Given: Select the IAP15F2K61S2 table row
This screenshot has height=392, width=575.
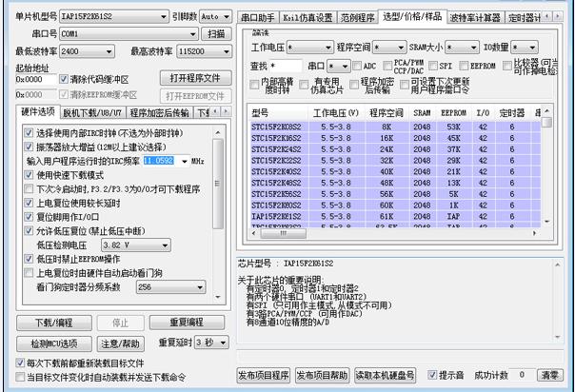Looking at the screenshot, I should pyautogui.click(x=395, y=217).
